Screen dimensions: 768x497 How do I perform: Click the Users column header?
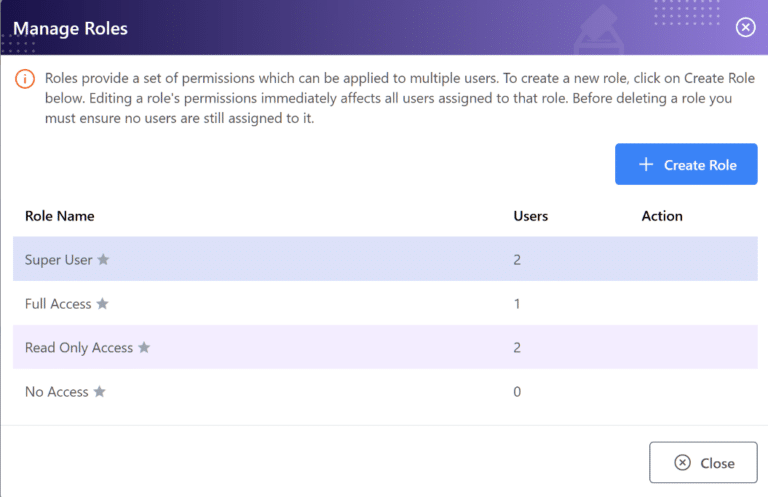click(530, 216)
